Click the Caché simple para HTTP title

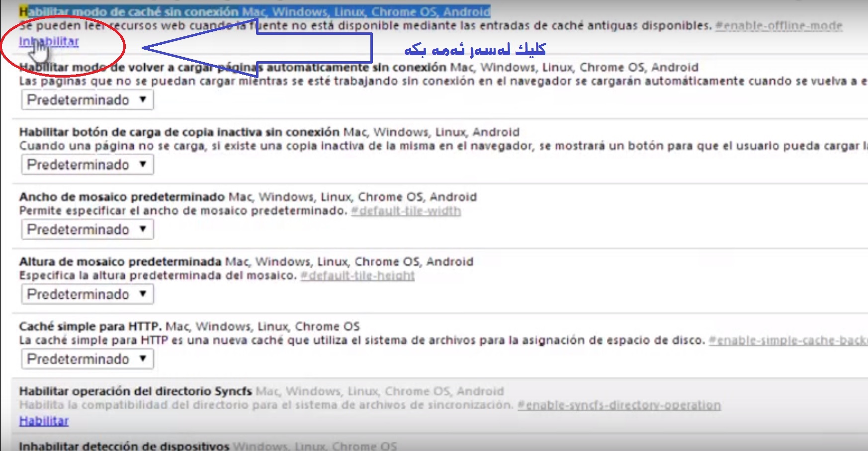(x=90, y=327)
